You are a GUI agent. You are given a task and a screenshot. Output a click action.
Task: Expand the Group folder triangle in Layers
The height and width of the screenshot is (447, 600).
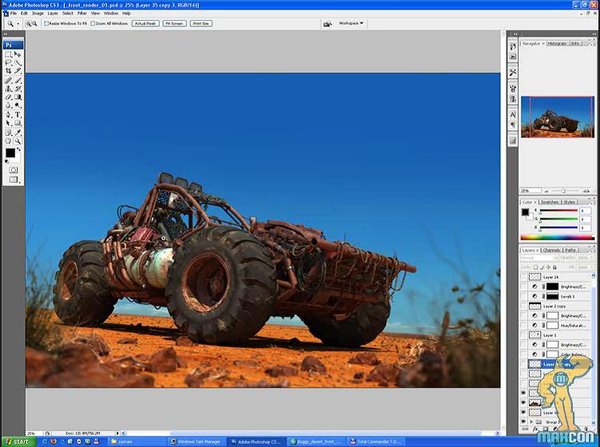531,422
